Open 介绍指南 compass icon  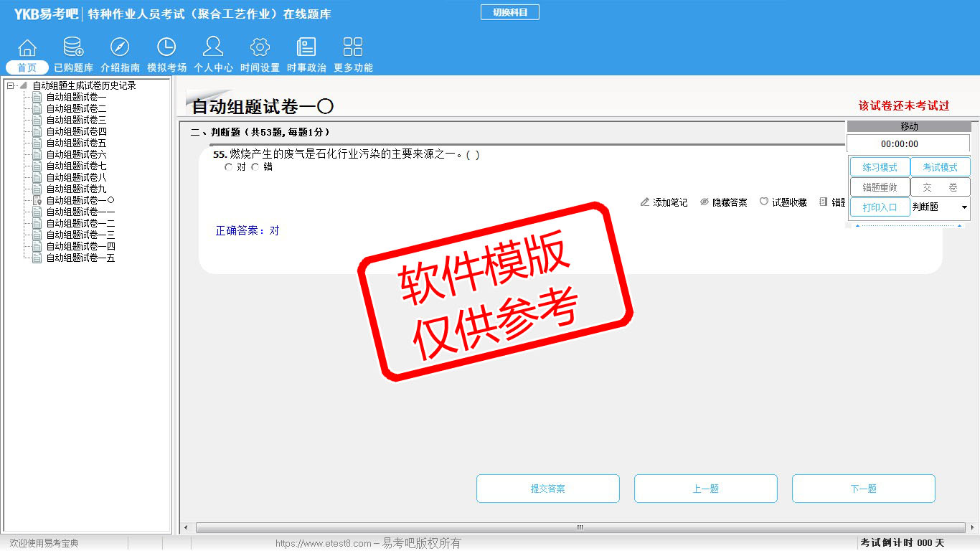pyautogui.click(x=120, y=48)
